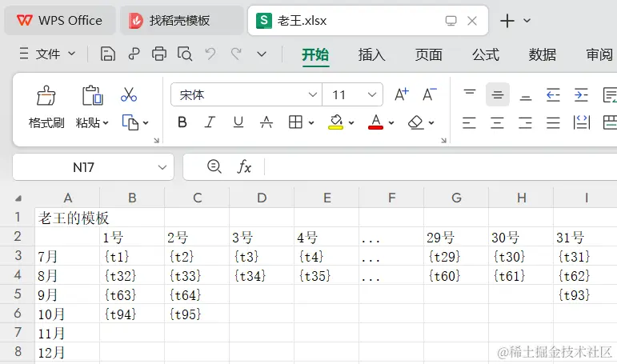The width and height of the screenshot is (617, 364).
Task: Increase font size with A+ icon
Action: click(402, 94)
